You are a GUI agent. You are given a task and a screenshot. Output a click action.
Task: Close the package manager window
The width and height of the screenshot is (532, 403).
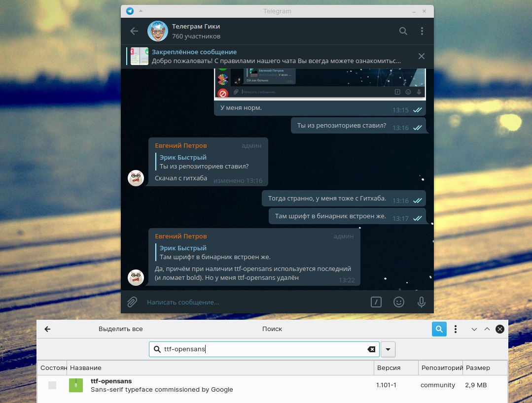coord(500,329)
